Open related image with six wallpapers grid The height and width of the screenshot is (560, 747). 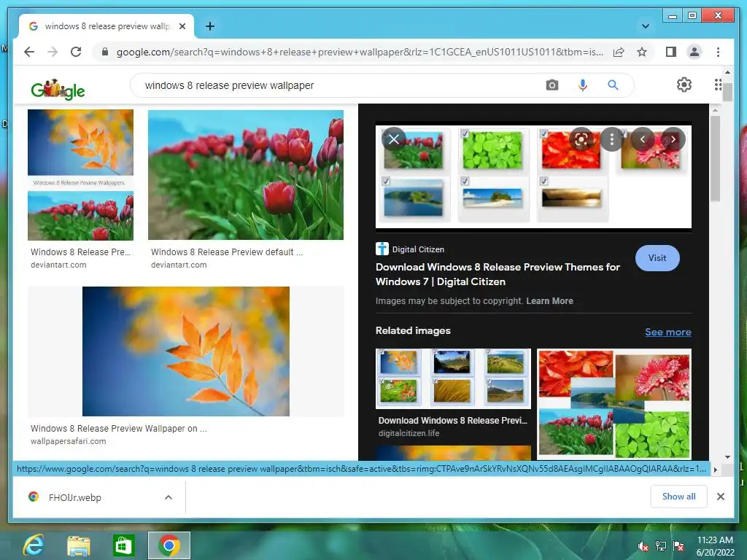(453, 378)
